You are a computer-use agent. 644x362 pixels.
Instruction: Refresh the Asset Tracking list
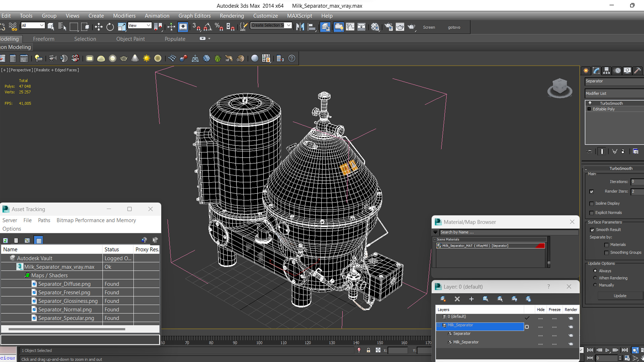5,240
